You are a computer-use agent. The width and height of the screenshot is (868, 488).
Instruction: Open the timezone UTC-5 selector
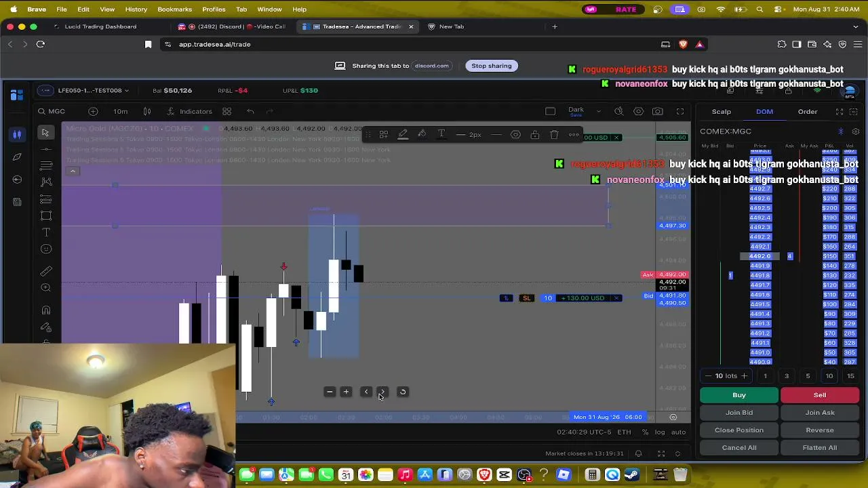click(585, 432)
